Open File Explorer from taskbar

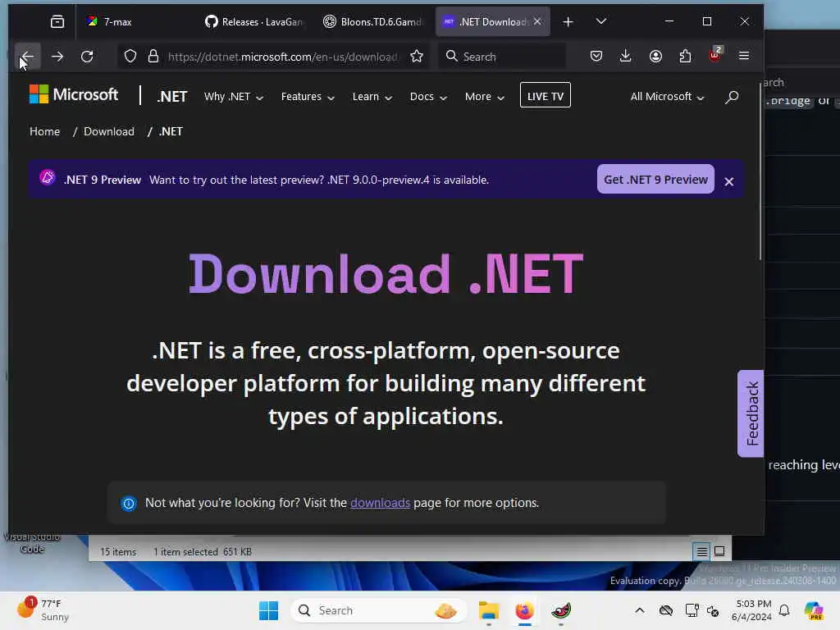click(489, 610)
